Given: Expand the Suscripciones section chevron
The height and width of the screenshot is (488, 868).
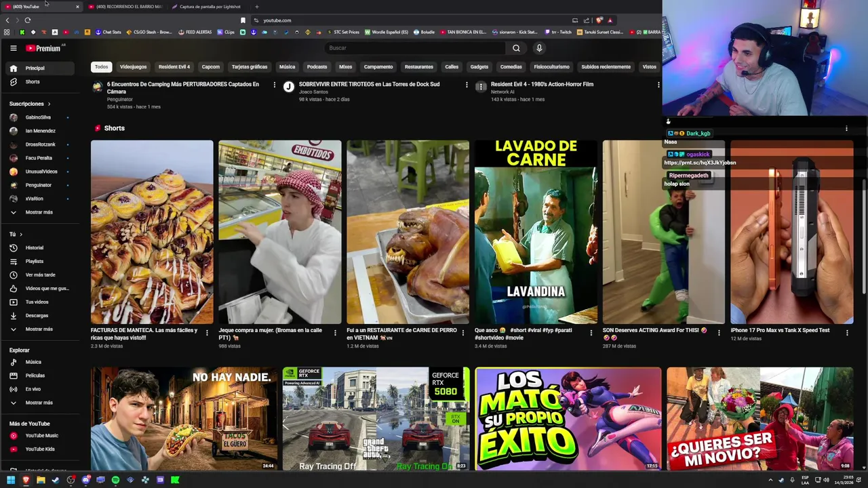Looking at the screenshot, I should pos(49,104).
